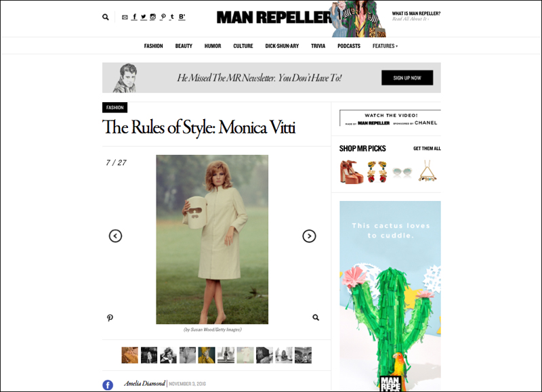Open the Facebook icon in header
The image size is (542, 392).
134,16
